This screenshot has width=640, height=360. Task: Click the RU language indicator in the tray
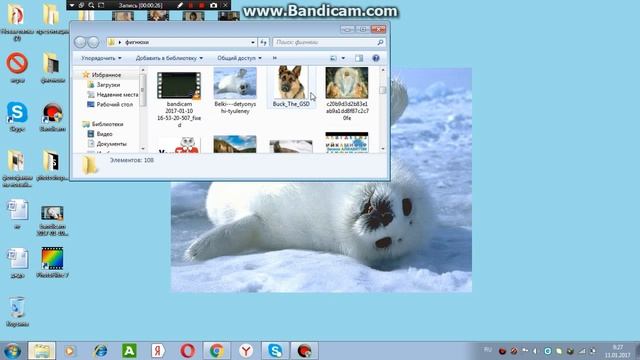(x=487, y=350)
